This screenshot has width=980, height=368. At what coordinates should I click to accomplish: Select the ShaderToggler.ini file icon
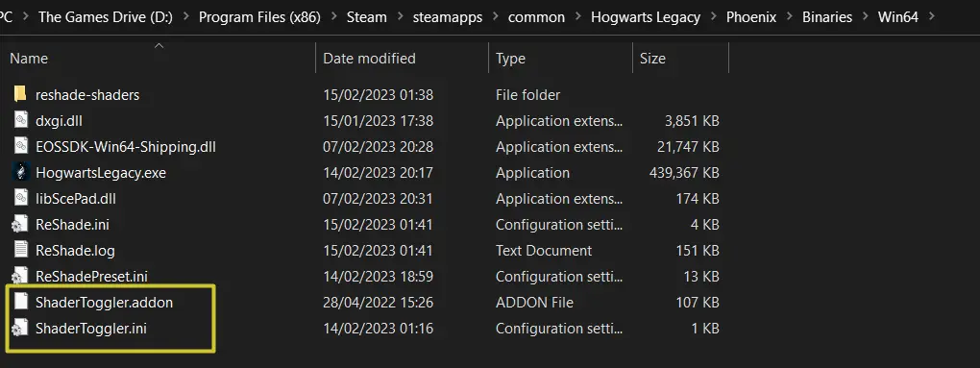(x=20, y=328)
